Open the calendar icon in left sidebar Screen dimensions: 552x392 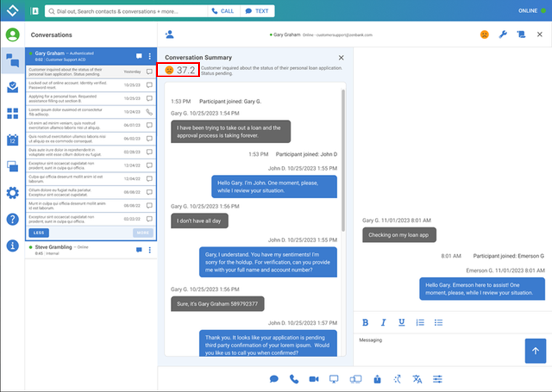point(12,140)
